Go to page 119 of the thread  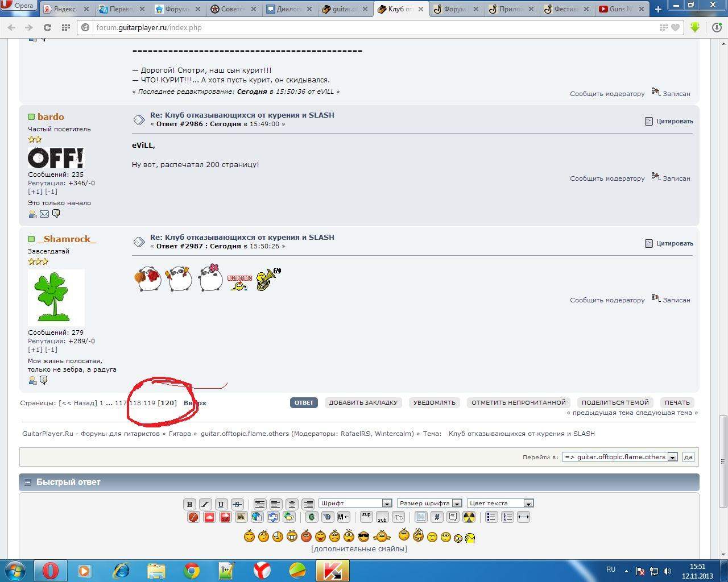coord(149,403)
